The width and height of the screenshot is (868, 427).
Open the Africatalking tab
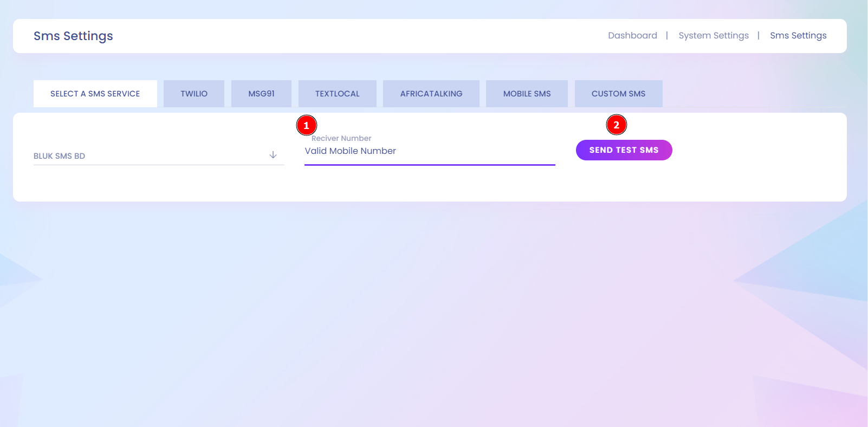point(431,94)
